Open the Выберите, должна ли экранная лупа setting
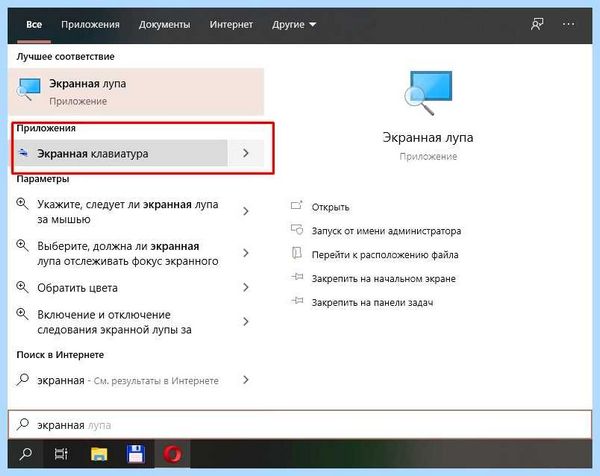The height and width of the screenshot is (476, 600). pos(128,253)
